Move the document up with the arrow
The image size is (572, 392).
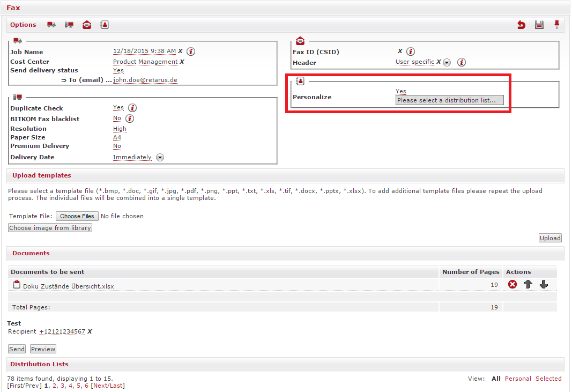528,285
